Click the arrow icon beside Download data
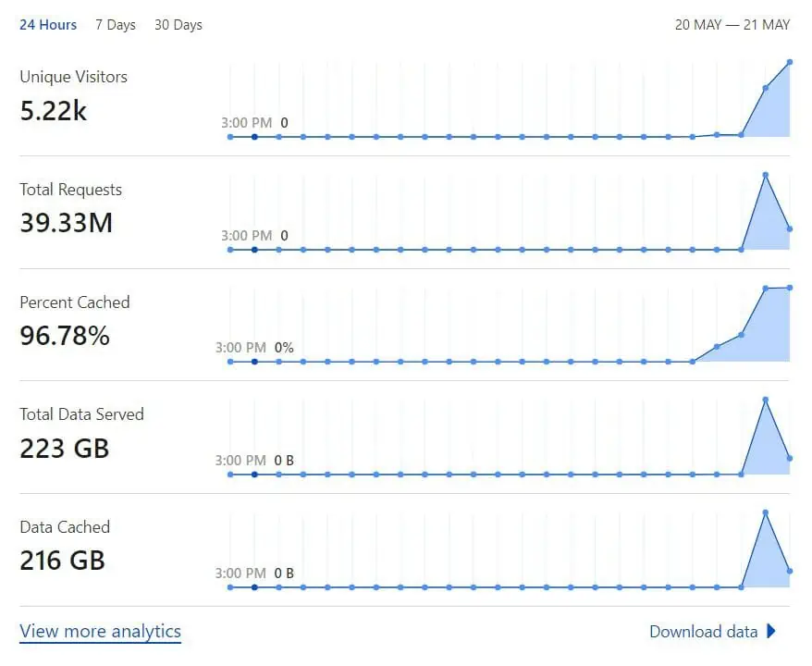Image resolution: width=812 pixels, height=666 pixels. (x=771, y=631)
